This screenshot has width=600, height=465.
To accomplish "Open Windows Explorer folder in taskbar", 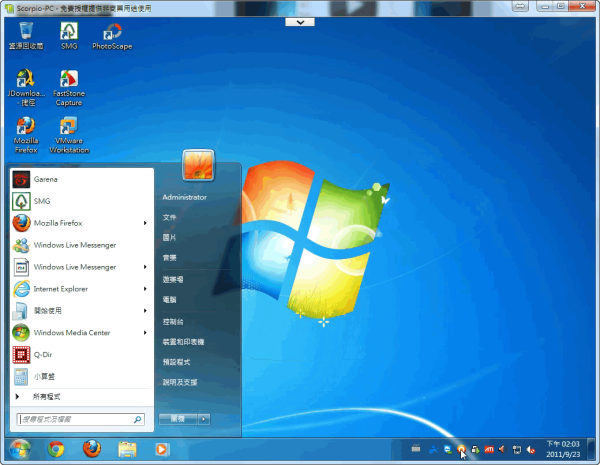I will coord(127,449).
